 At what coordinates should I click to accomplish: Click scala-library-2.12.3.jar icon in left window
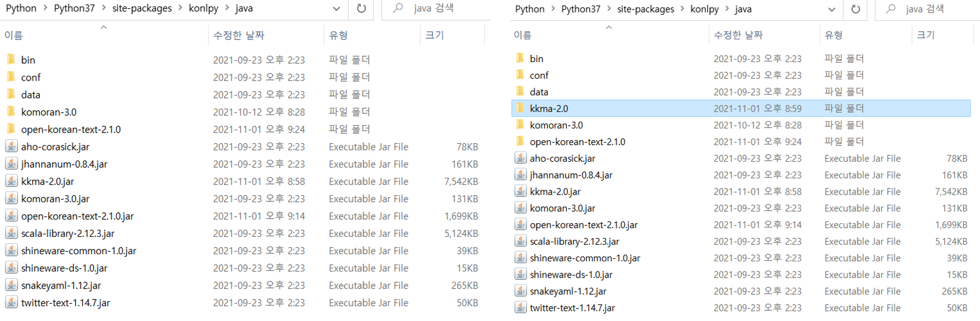pos(11,233)
